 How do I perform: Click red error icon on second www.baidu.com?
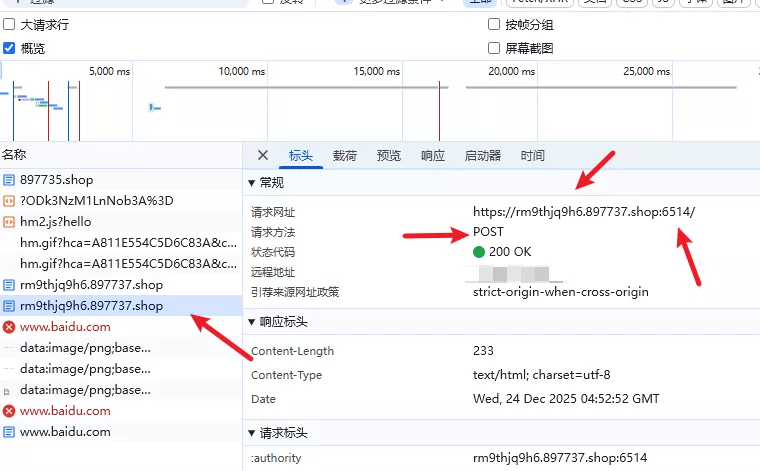pos(9,411)
